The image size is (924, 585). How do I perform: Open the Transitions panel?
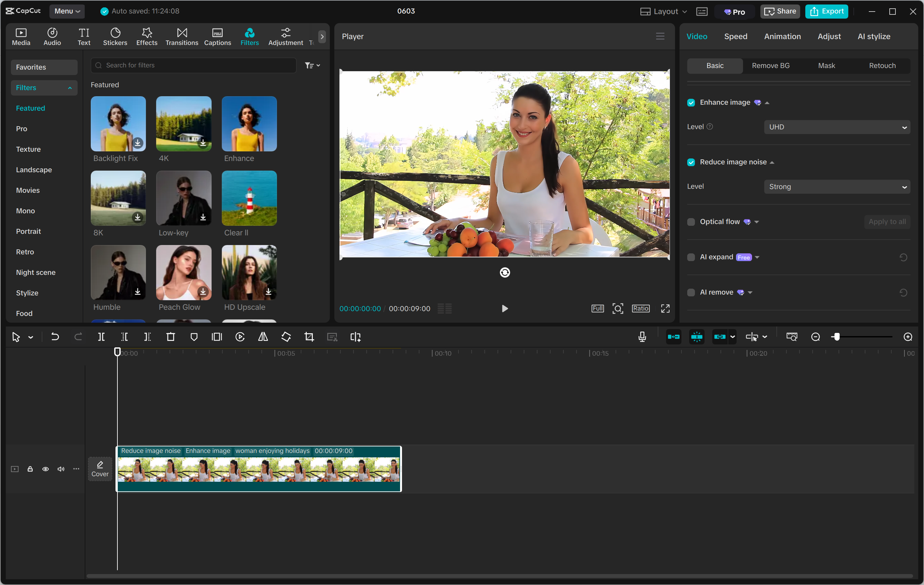(x=182, y=37)
